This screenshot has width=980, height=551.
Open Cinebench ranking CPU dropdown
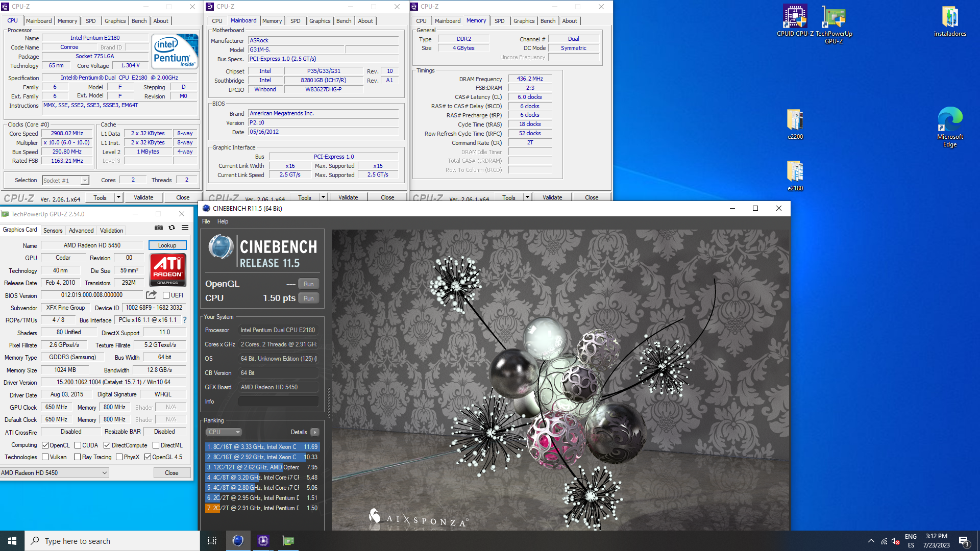(224, 432)
